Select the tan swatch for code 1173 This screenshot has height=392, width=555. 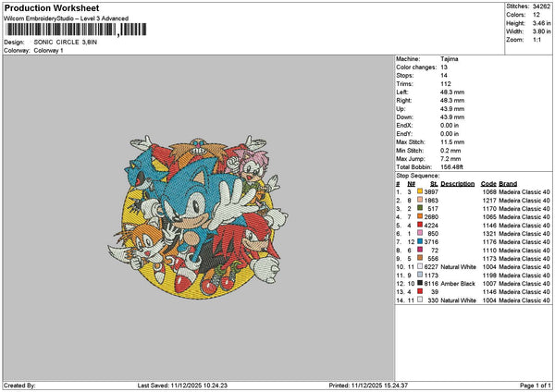click(420, 258)
